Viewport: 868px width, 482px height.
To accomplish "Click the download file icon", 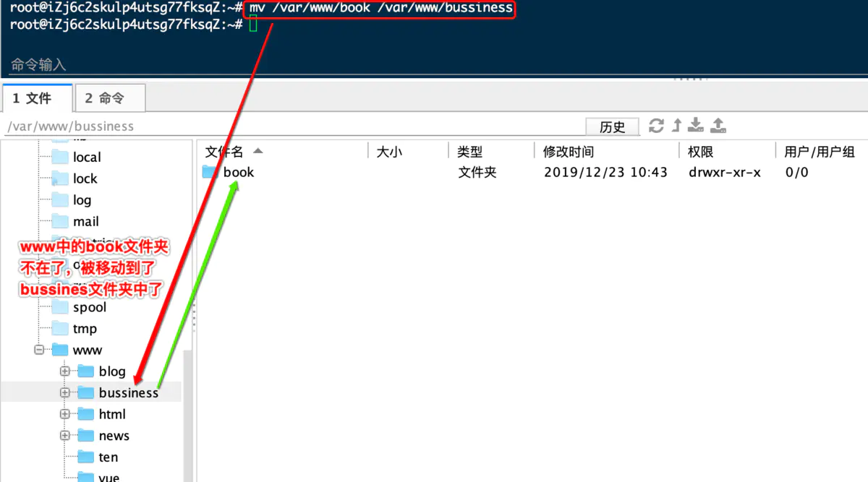I will pyautogui.click(x=695, y=126).
